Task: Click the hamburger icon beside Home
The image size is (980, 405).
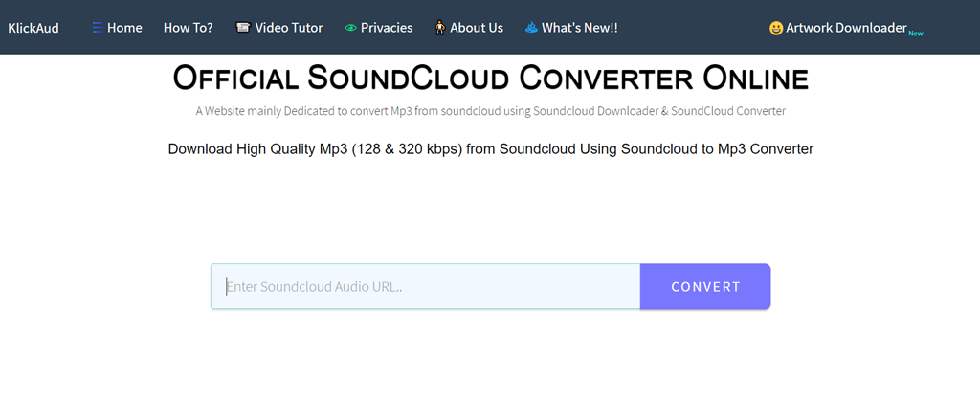Action: pos(98,28)
